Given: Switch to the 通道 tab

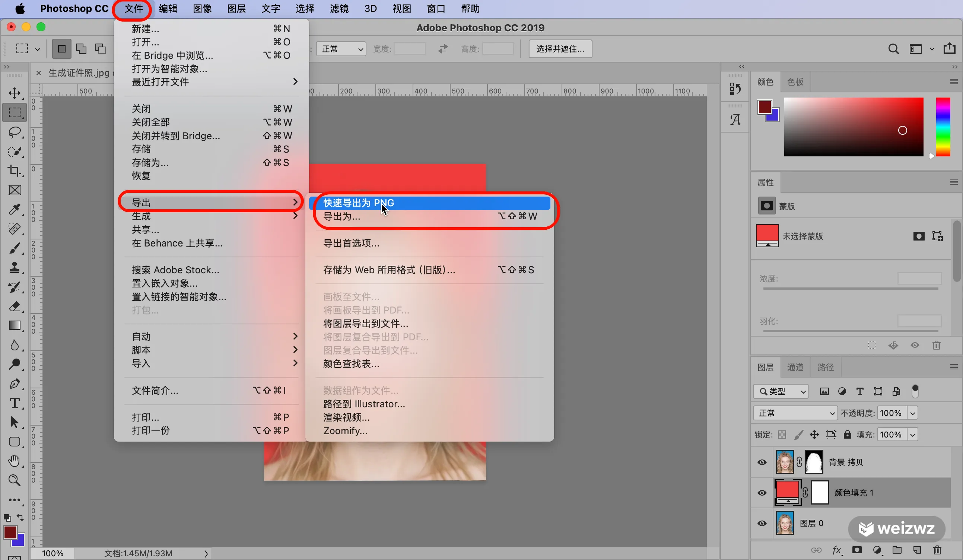Looking at the screenshot, I should (795, 367).
